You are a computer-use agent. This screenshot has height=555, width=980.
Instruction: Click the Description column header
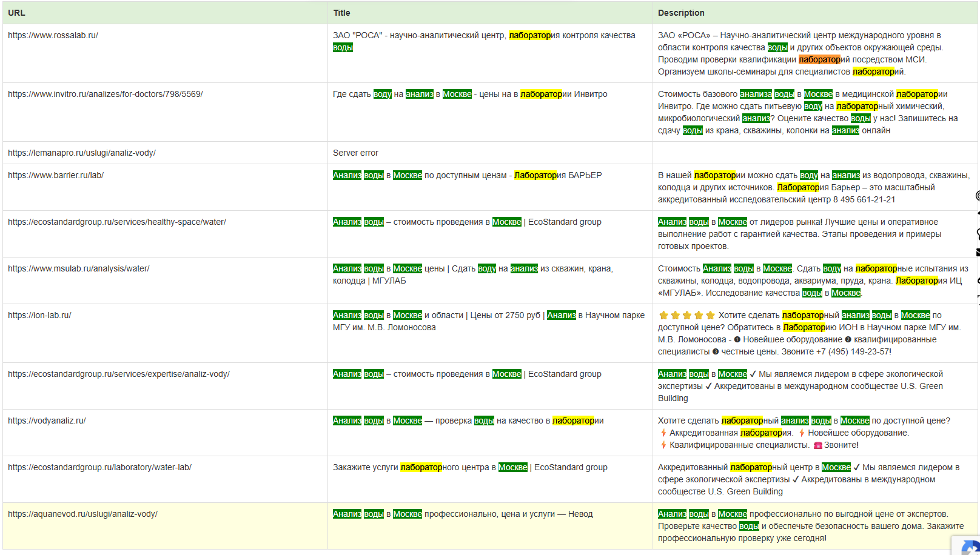click(680, 13)
